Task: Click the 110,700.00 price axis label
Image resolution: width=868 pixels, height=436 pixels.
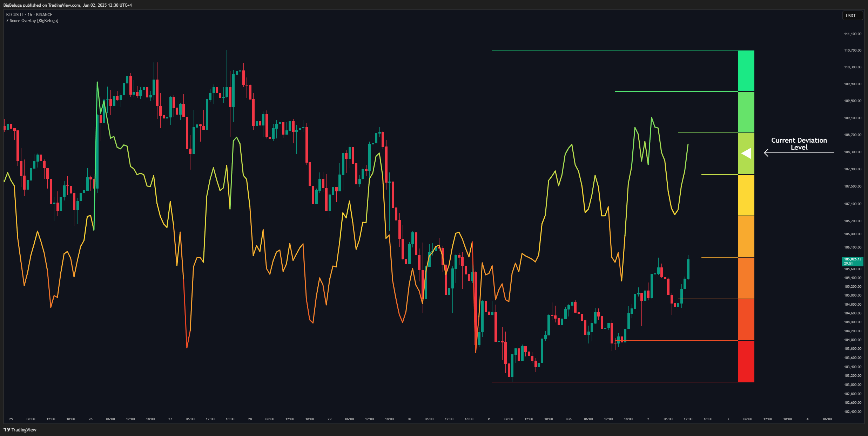Action: click(x=853, y=50)
